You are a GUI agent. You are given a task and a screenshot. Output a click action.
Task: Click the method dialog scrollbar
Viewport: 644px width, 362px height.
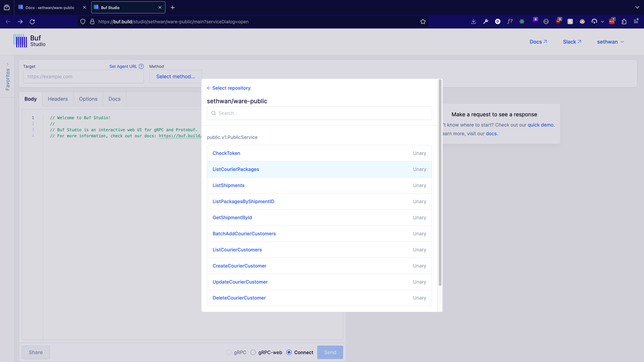click(x=440, y=183)
